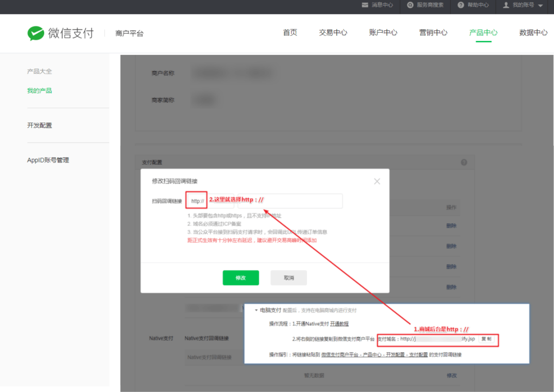The width and height of the screenshot is (554, 392).
Task: Click the 服务商搜索 search icon
Action: coord(410,5)
